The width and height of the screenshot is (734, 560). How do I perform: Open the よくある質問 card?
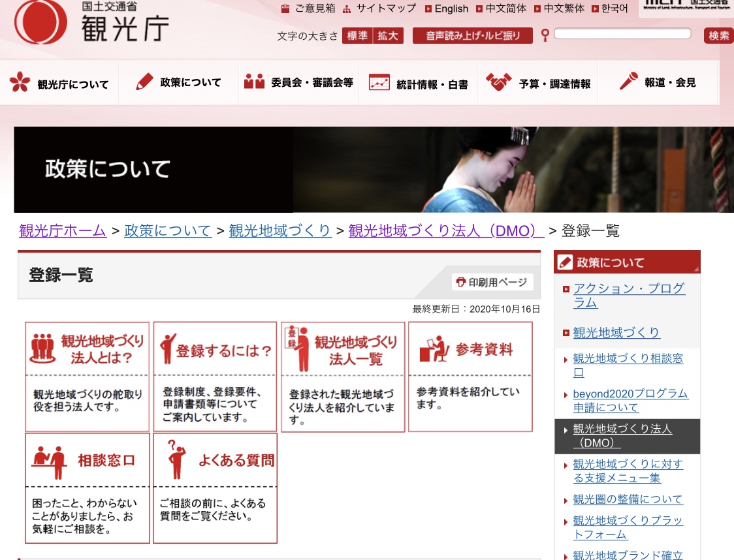(215, 488)
